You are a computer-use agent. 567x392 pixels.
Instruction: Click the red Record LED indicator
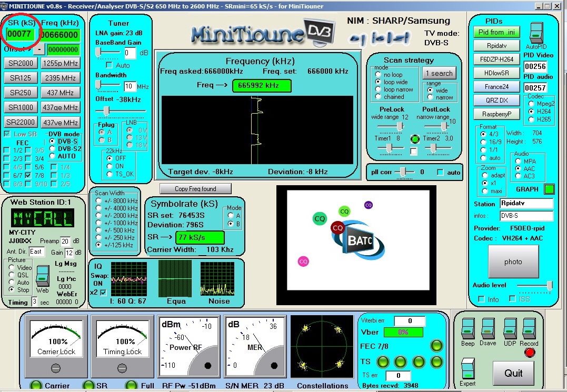click(530, 352)
